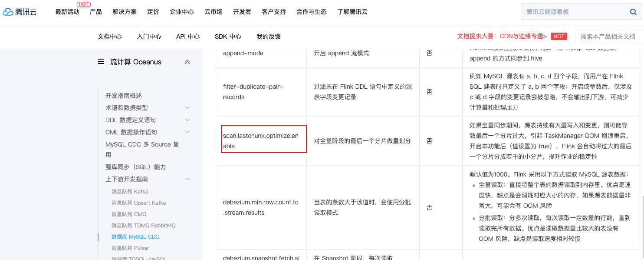
Task: Click the search magnifier icon
Action: tap(633, 12)
